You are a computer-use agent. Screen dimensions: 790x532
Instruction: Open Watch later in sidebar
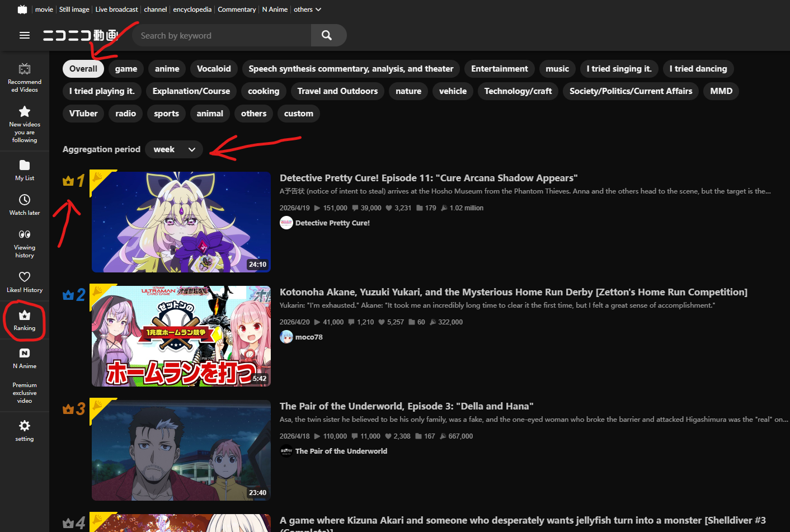click(25, 205)
